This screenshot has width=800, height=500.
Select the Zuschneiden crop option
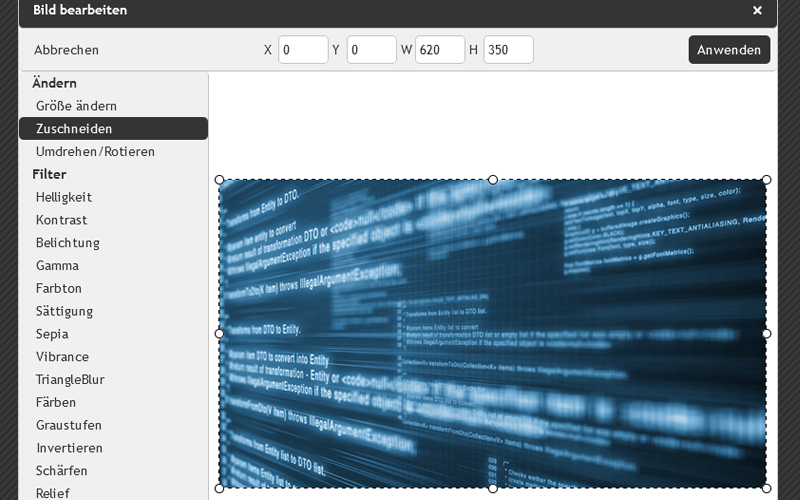tap(74, 129)
